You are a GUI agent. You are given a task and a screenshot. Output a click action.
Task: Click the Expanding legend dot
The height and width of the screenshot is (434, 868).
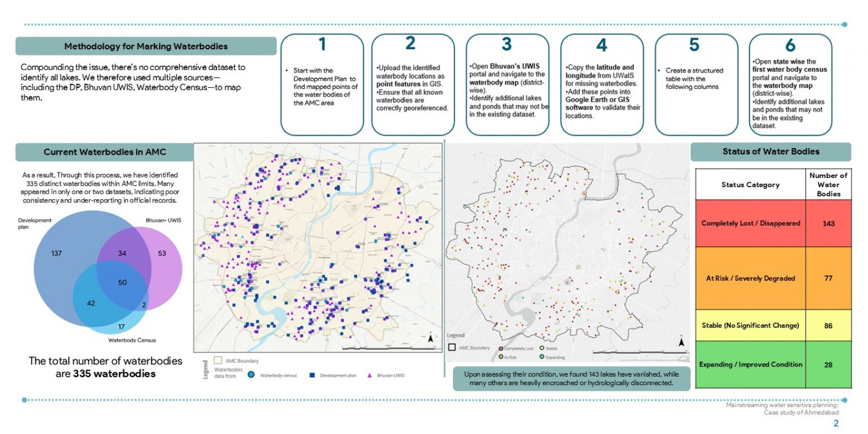[541, 356]
